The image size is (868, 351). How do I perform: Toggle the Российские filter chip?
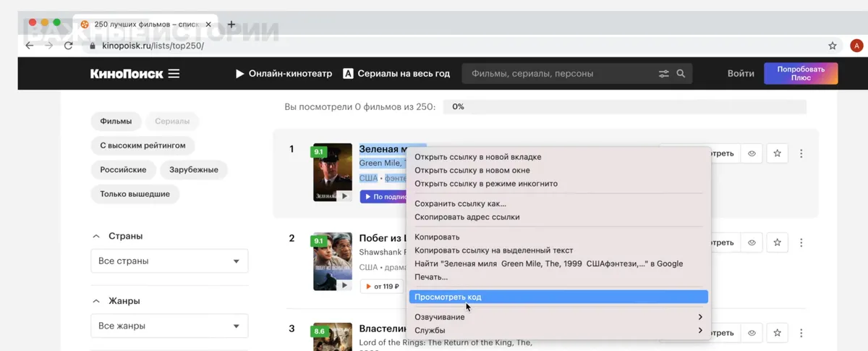(x=123, y=169)
